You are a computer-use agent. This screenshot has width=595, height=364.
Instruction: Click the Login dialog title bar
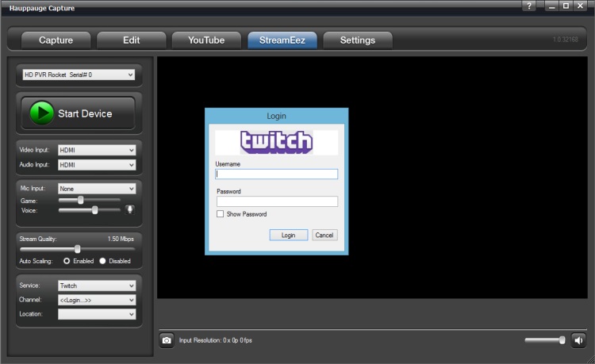pyautogui.click(x=276, y=116)
